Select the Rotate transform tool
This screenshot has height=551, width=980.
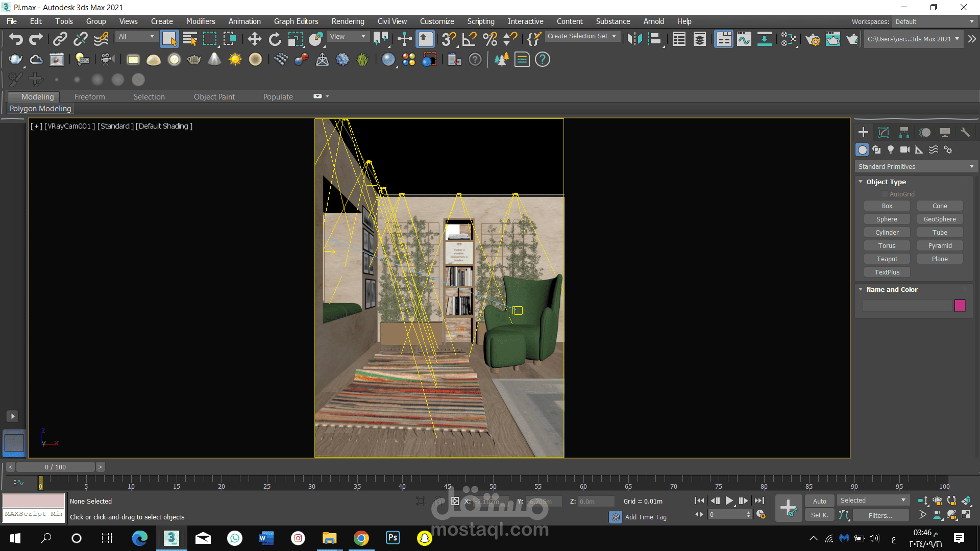click(275, 39)
